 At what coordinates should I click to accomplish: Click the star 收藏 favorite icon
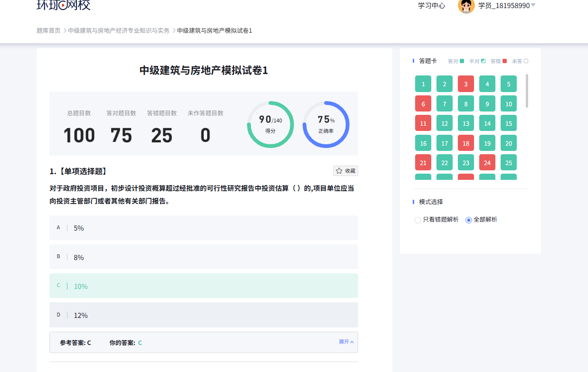coord(339,171)
